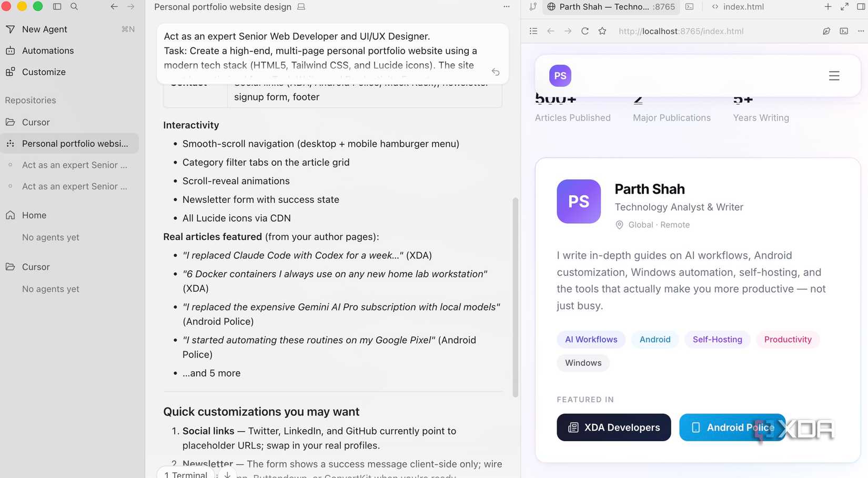Viewport: 868px width, 478px height.
Task: Click the Quick customizations you may want heading
Action: (x=261, y=412)
